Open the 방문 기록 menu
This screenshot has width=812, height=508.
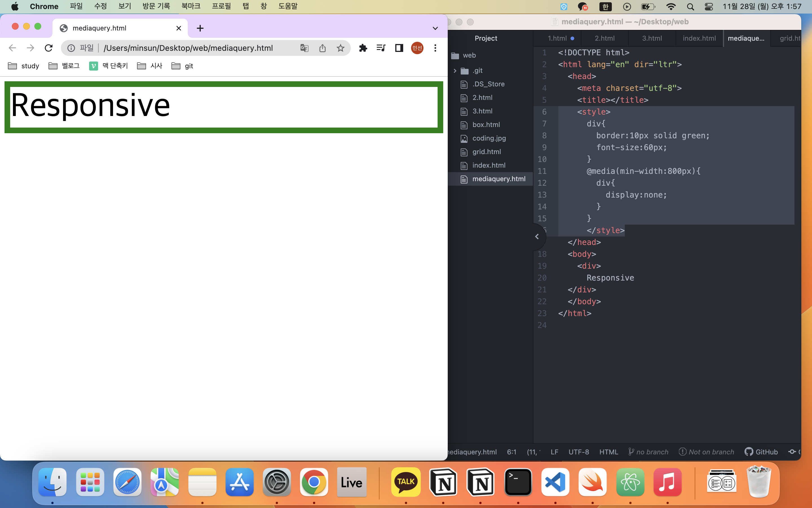156,6
